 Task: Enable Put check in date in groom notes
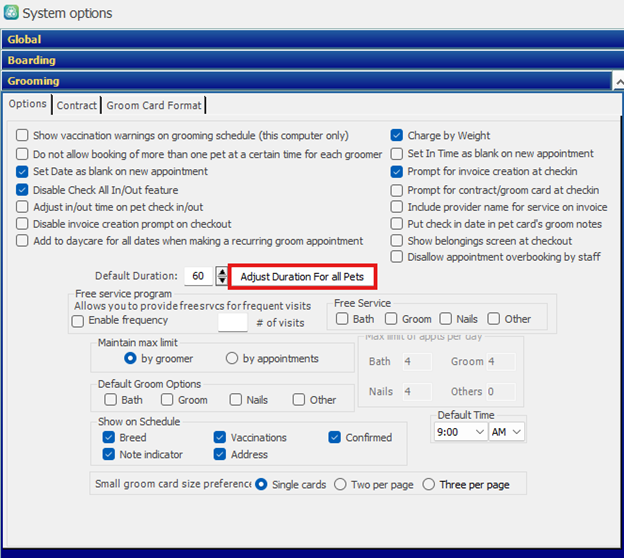(x=397, y=224)
